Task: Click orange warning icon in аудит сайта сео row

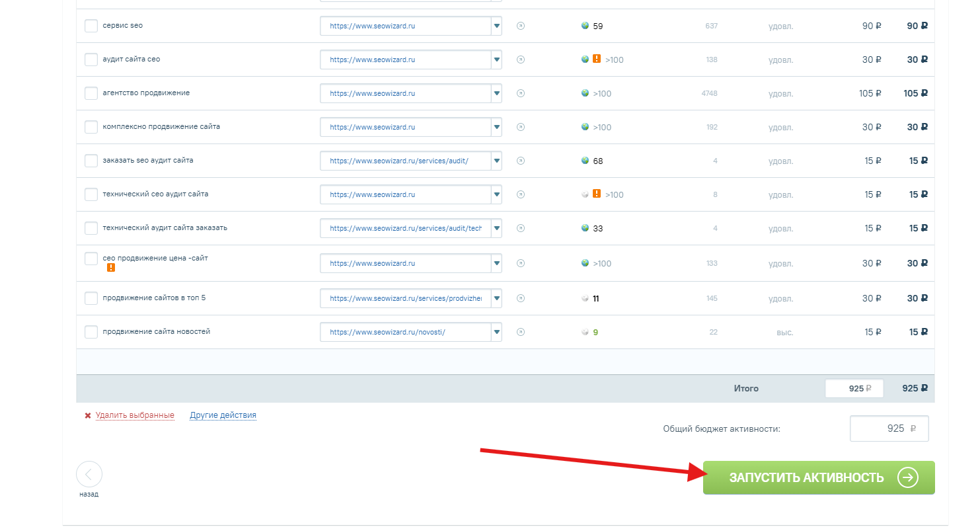Action: tap(597, 60)
